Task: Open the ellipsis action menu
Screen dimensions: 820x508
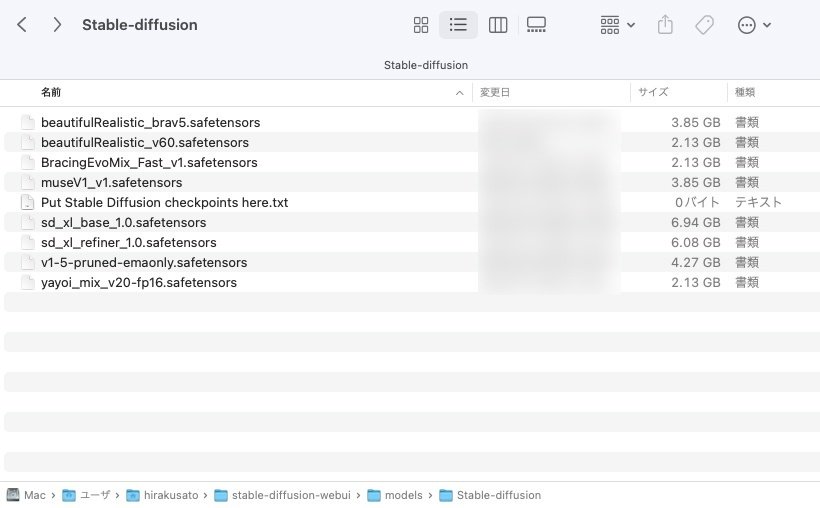Action: [754, 25]
